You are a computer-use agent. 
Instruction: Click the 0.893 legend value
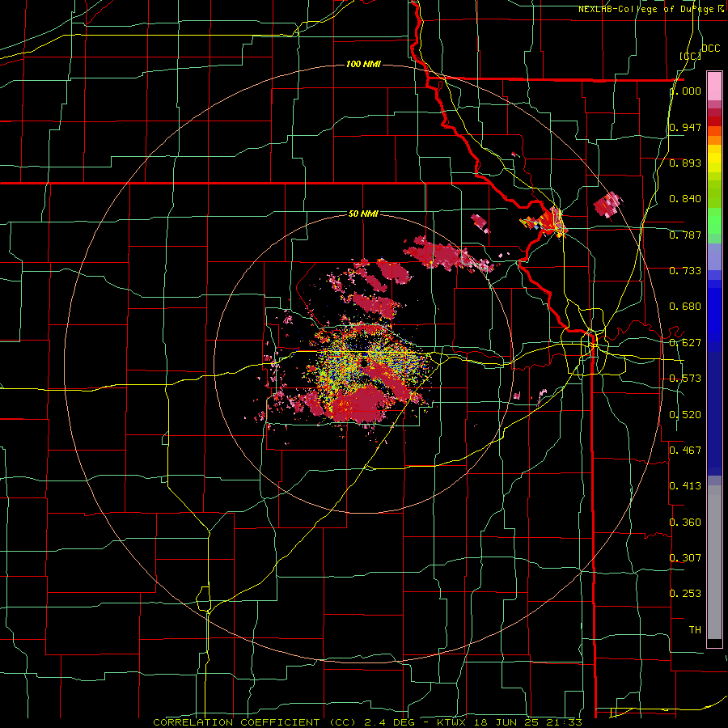pyautogui.click(x=685, y=163)
